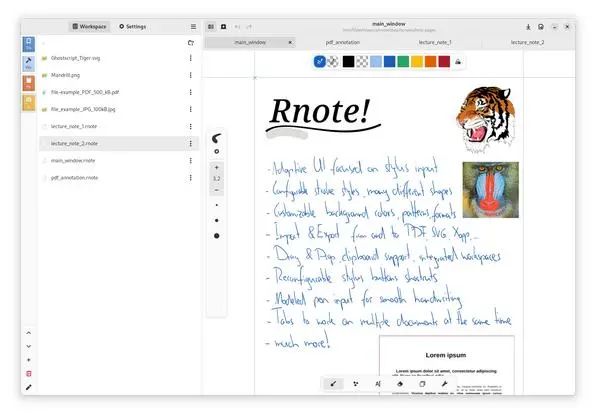Open options menu for file-example_PDF_500_kB.pdf

point(190,92)
